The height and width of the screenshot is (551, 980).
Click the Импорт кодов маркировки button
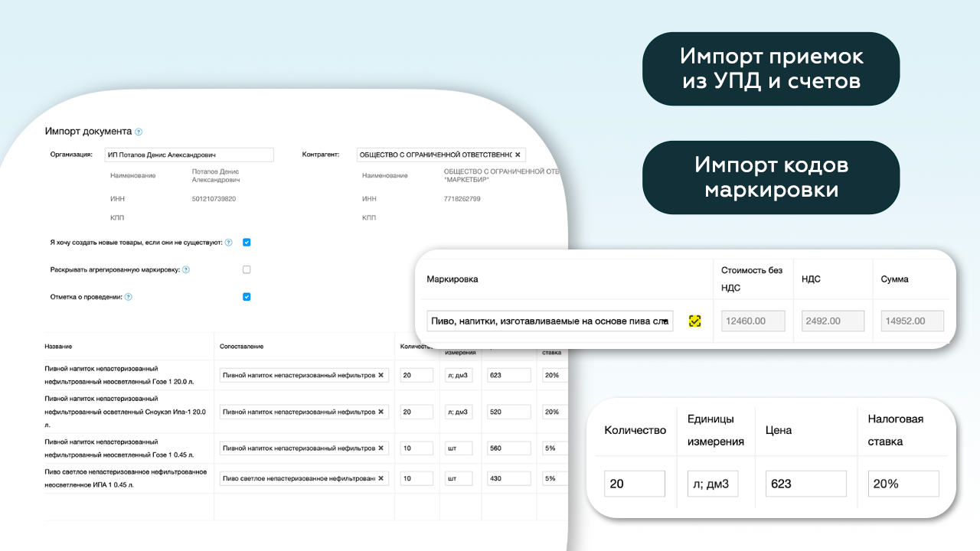click(x=771, y=178)
